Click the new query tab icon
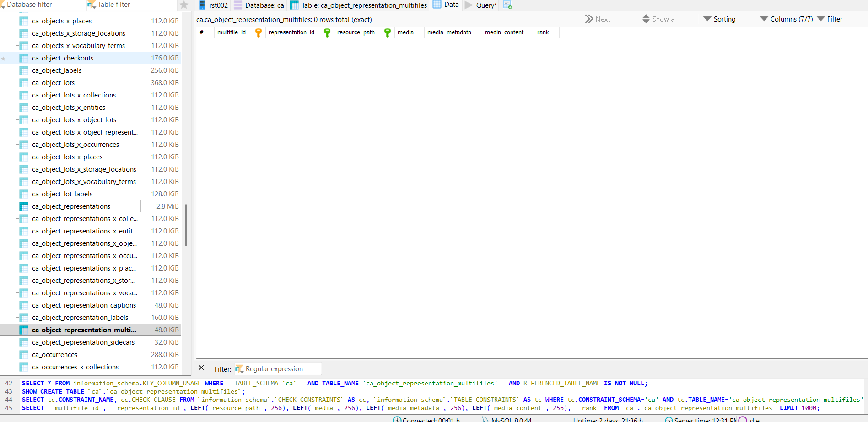The width and height of the screenshot is (868, 422). [507, 5]
